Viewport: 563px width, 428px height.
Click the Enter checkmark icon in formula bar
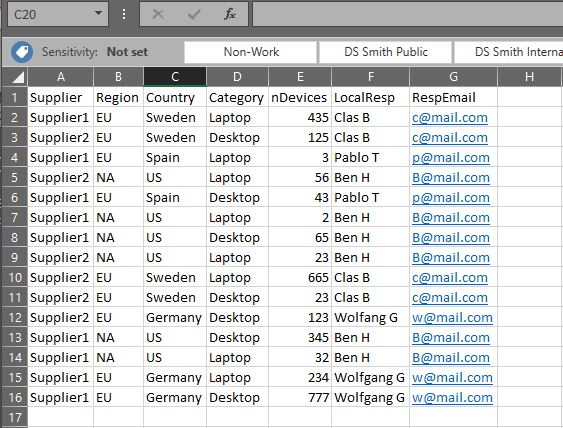click(x=194, y=14)
